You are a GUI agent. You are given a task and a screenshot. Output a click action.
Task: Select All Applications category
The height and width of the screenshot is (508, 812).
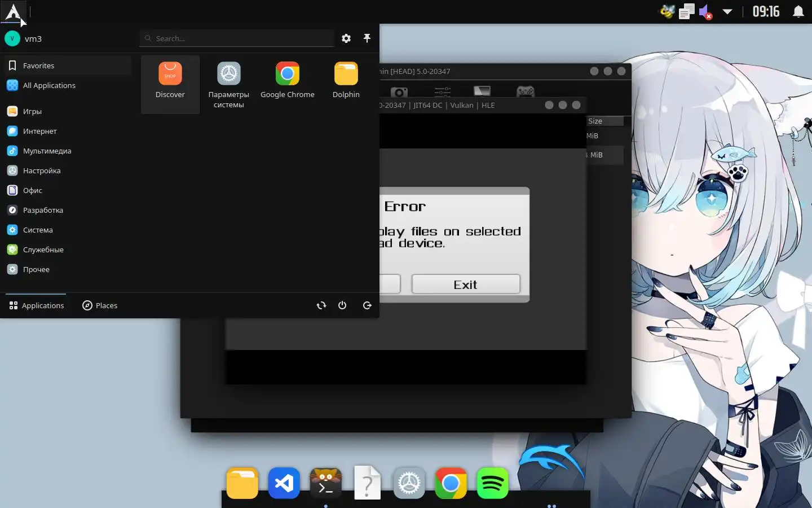pyautogui.click(x=68, y=85)
